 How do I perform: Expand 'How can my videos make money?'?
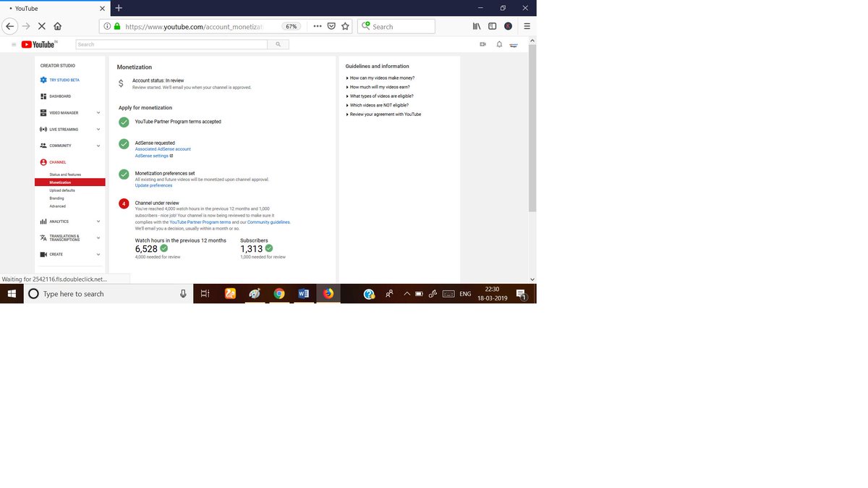point(380,77)
